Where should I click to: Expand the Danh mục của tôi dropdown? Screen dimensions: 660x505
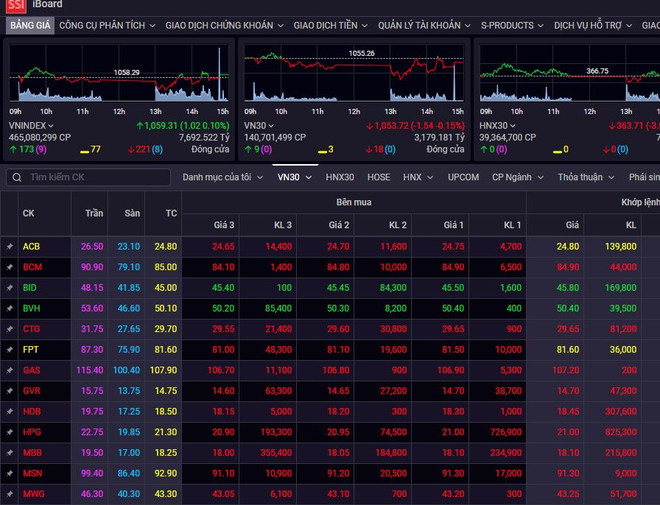pos(222,177)
